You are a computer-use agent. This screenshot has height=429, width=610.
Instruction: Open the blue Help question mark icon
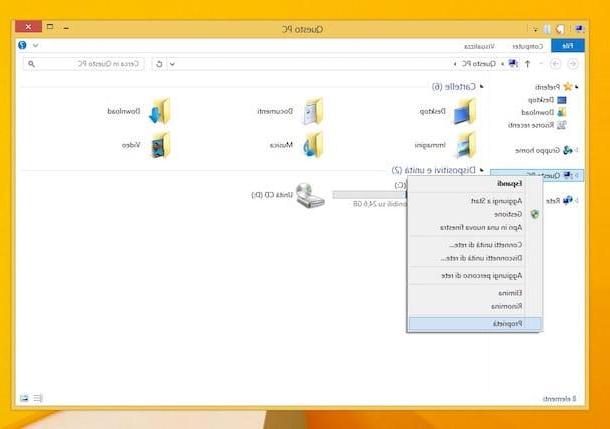pyautogui.click(x=22, y=45)
